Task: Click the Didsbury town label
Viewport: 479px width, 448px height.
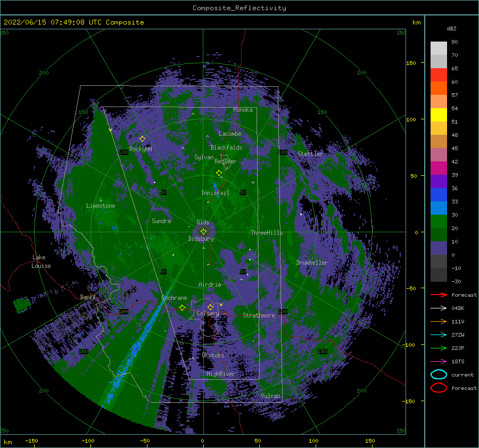Action: (x=201, y=239)
